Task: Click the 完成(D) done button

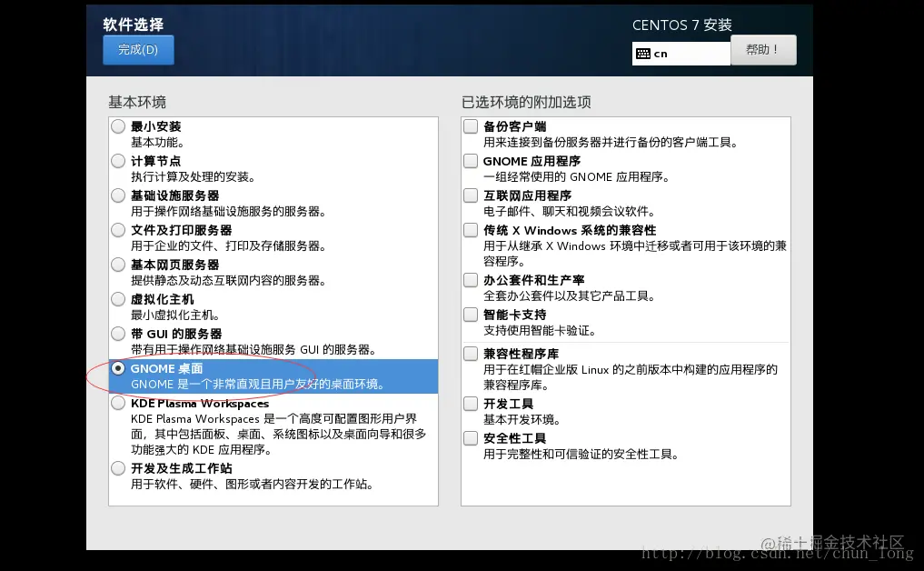Action: click(x=138, y=49)
